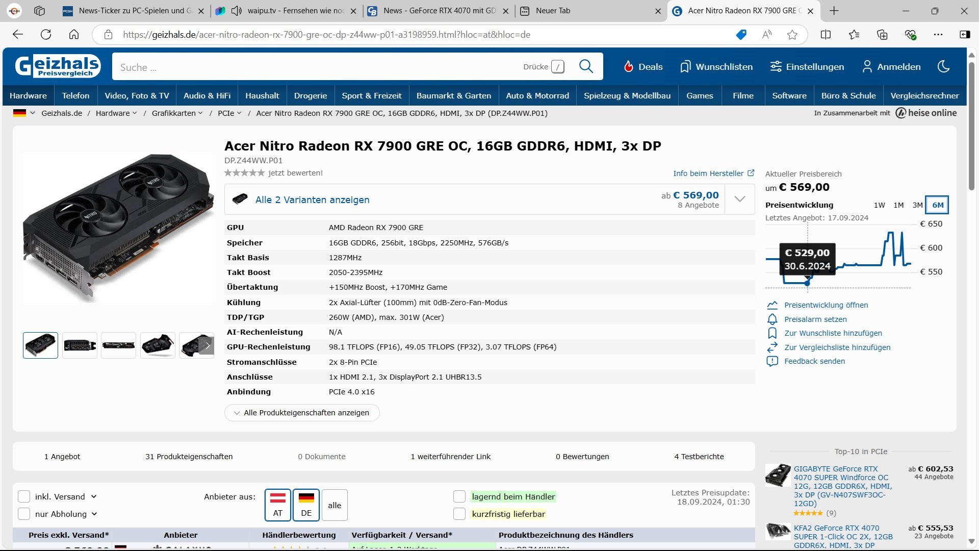Toggle dark mode moon icon
Image resolution: width=980 pixels, height=551 pixels.
click(x=944, y=67)
